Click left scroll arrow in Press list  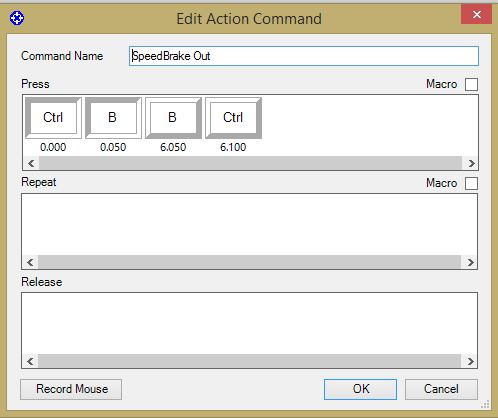pyautogui.click(x=31, y=163)
